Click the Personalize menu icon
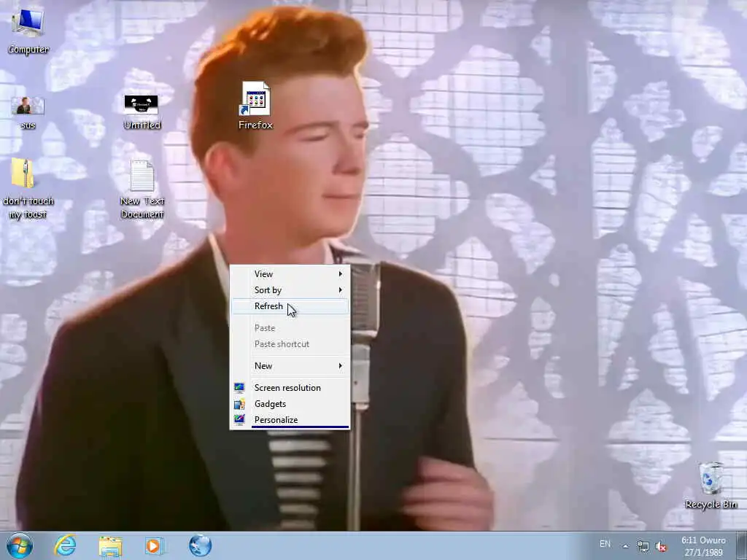 239,419
